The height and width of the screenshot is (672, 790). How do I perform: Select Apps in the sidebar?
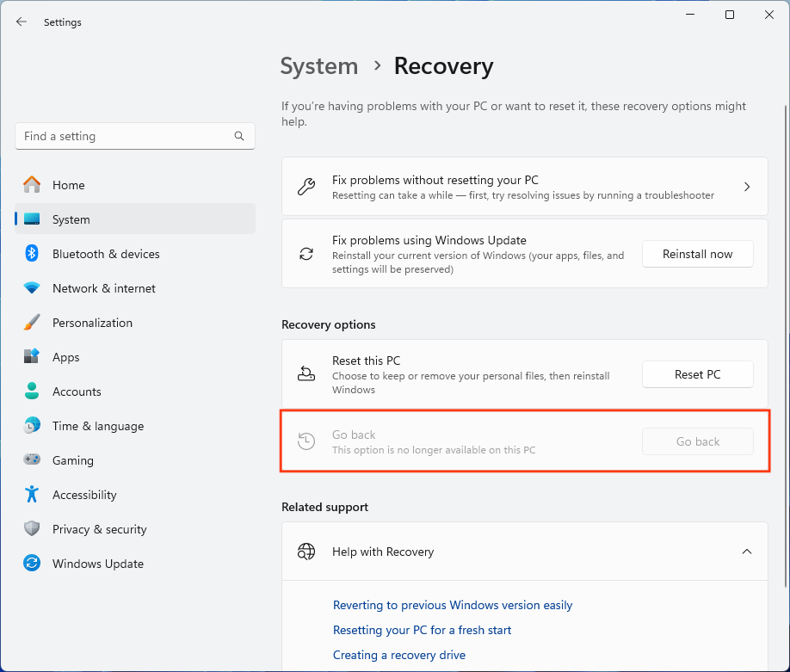tap(65, 357)
